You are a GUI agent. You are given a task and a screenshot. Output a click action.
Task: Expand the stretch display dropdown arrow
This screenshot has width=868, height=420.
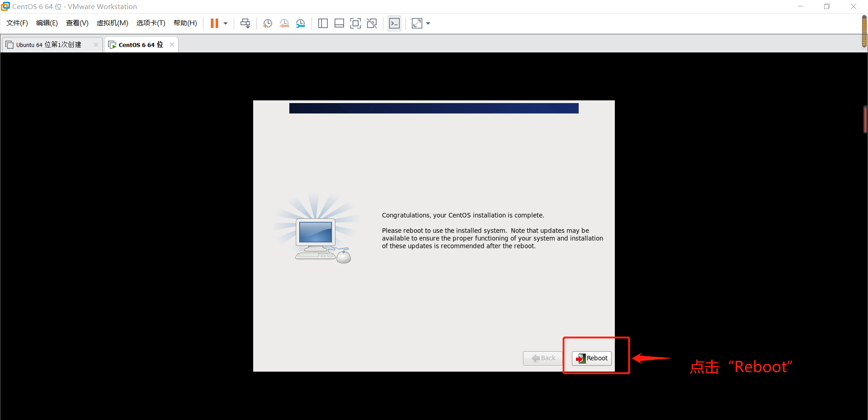pyautogui.click(x=428, y=24)
